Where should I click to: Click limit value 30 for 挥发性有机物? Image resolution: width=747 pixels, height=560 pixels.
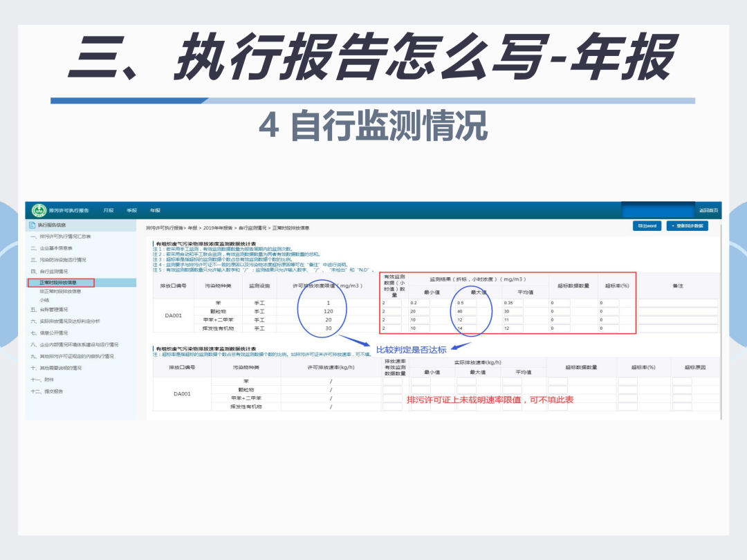(329, 328)
